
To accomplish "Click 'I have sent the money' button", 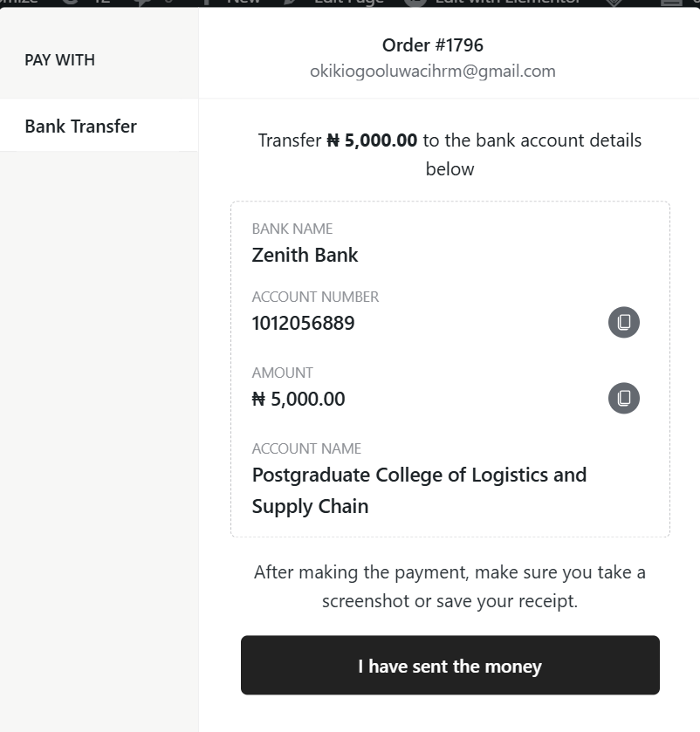I will pyautogui.click(x=450, y=666).
